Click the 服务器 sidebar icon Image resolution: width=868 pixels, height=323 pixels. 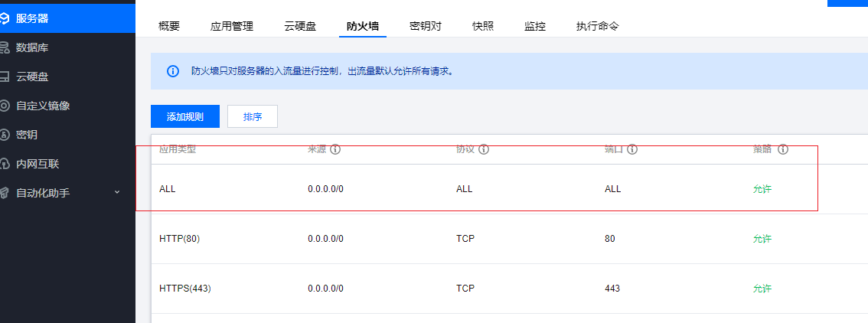coord(5,19)
